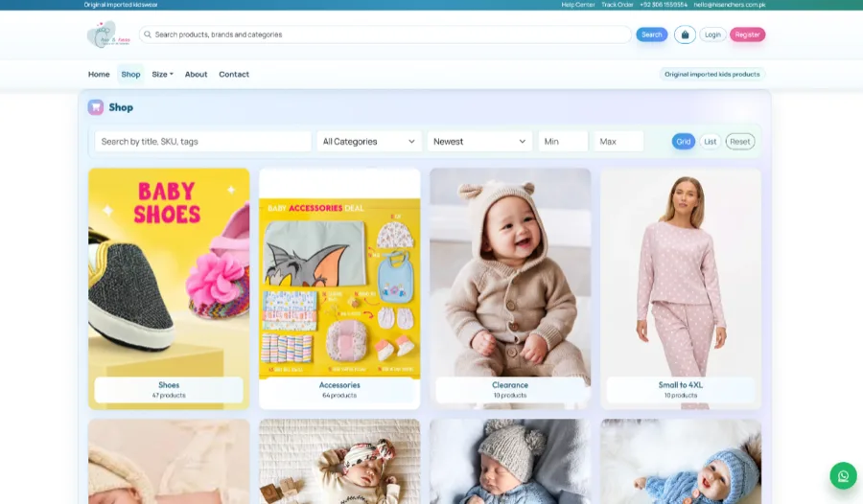The width and height of the screenshot is (863, 504).
Task: Switch to List view
Action: [x=710, y=142]
